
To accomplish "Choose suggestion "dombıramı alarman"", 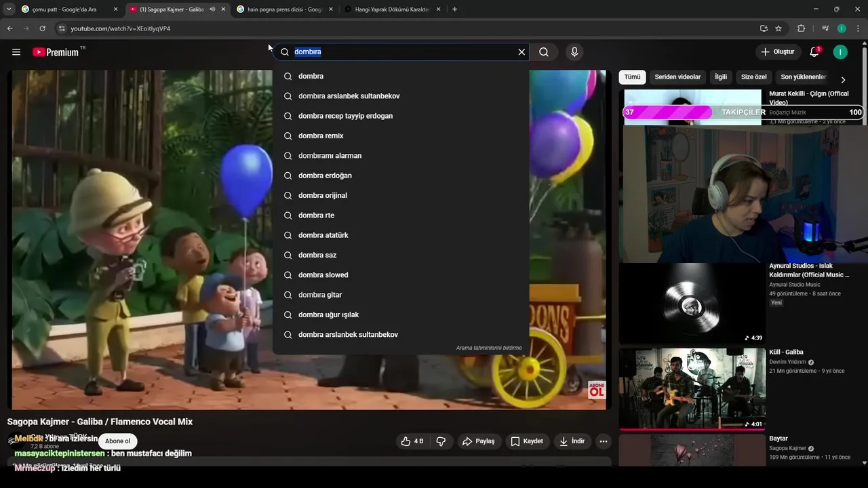I will pos(401,156).
